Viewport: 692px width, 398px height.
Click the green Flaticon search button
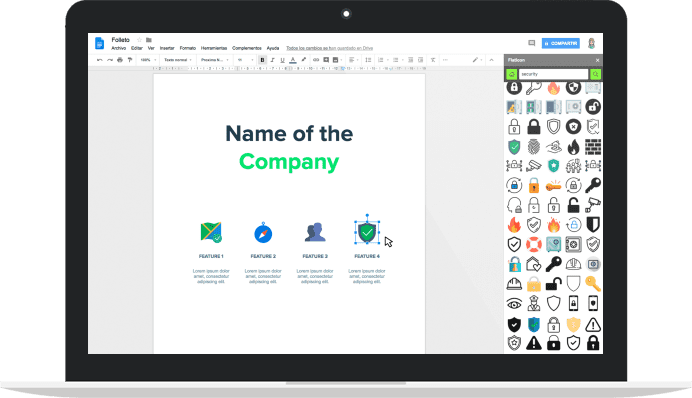(595, 74)
